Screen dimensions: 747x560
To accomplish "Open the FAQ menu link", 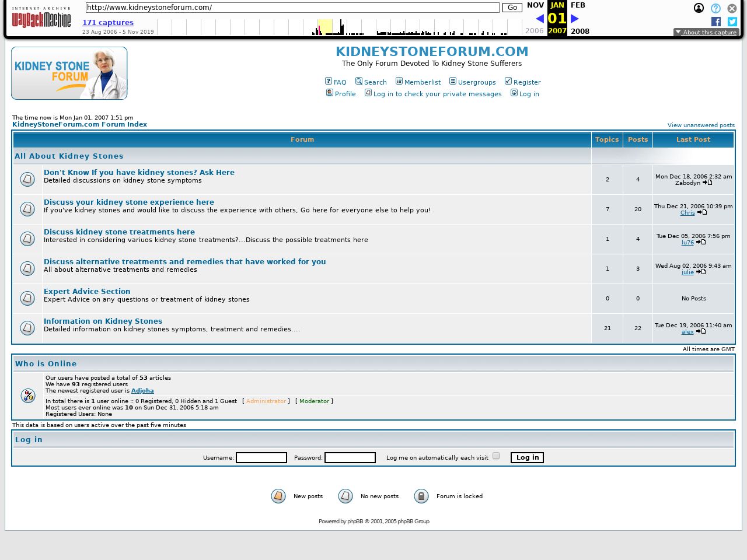I will pos(336,82).
